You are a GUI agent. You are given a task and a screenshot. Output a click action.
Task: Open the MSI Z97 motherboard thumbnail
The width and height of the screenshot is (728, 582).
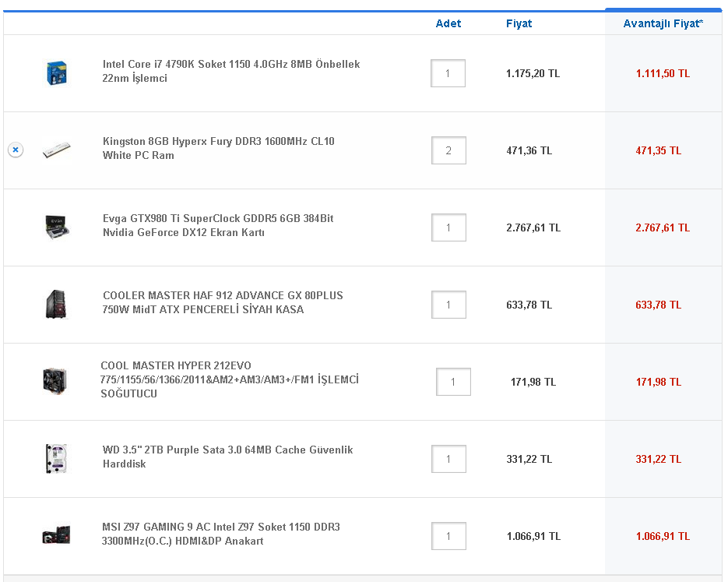[x=57, y=535]
